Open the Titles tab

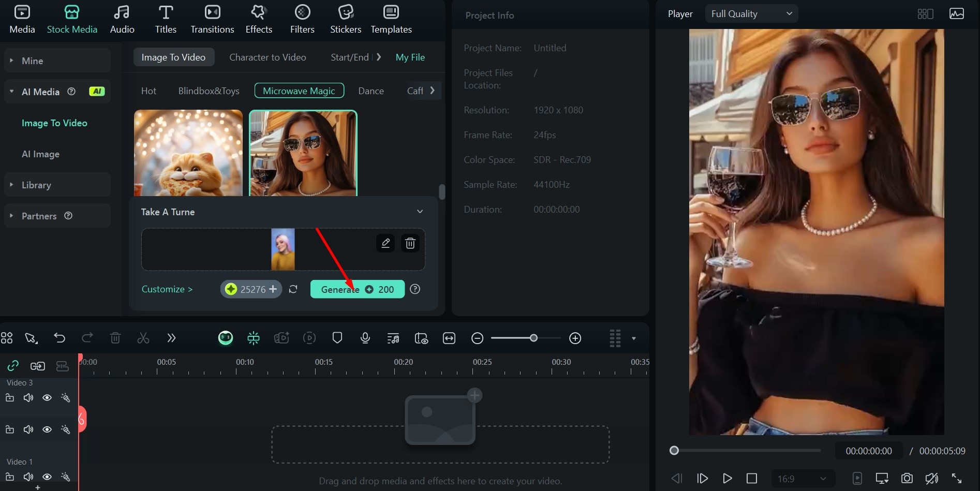[x=166, y=20]
